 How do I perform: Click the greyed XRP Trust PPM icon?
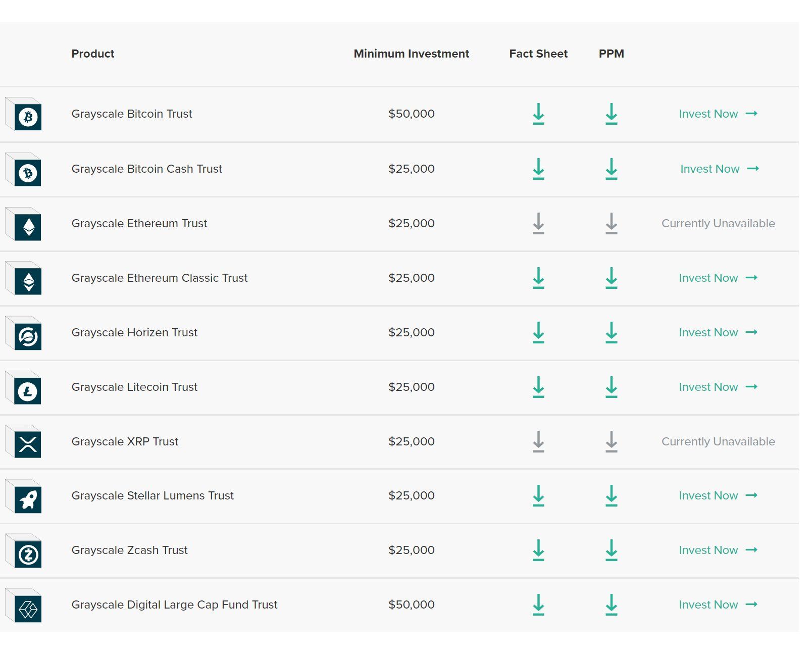click(611, 441)
